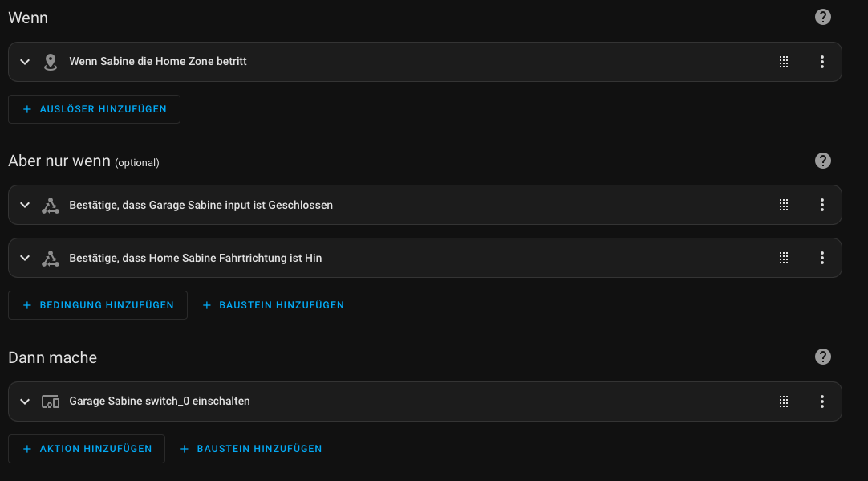
Task: Click Aktion hinzufügen button
Action: click(87, 449)
